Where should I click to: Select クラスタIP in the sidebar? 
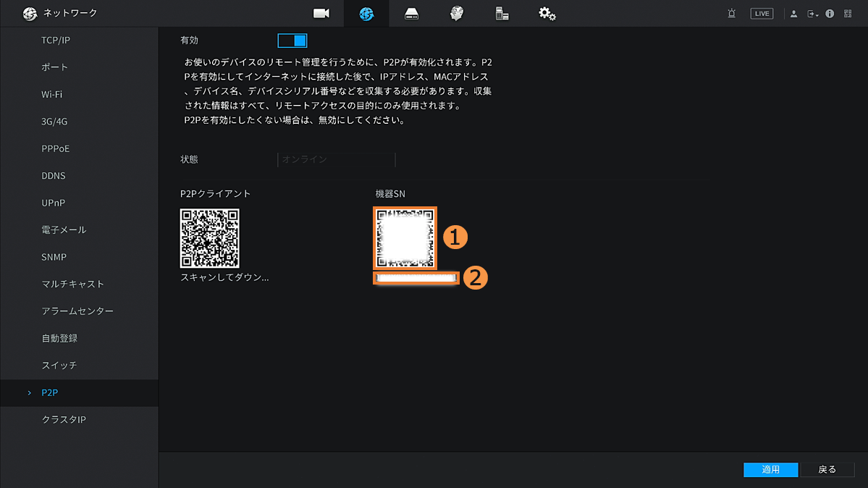point(64,420)
